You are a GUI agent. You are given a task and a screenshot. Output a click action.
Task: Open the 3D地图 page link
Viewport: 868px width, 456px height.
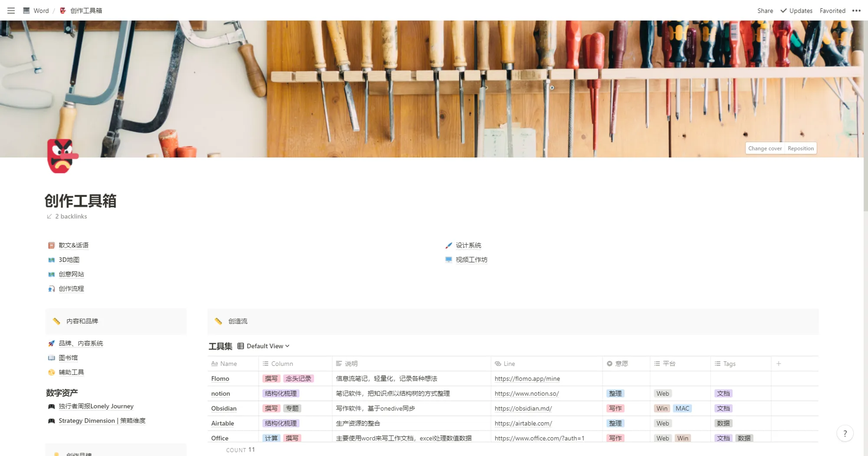point(69,259)
